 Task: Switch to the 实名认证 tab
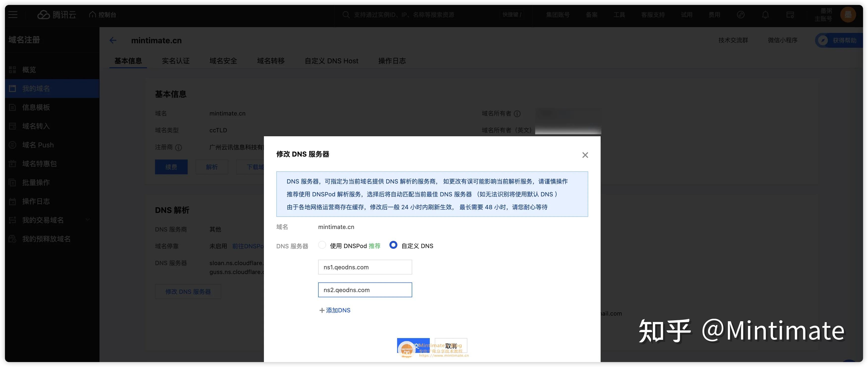pyautogui.click(x=176, y=61)
